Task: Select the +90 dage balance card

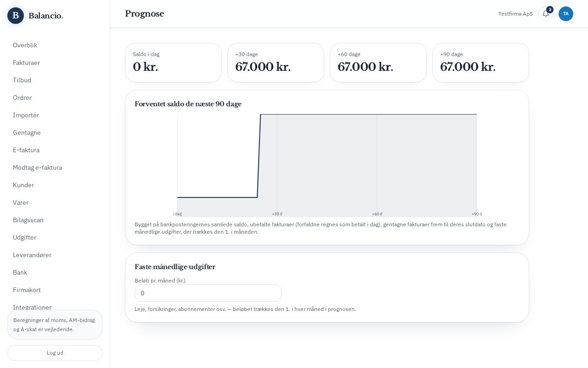Action: [481, 63]
